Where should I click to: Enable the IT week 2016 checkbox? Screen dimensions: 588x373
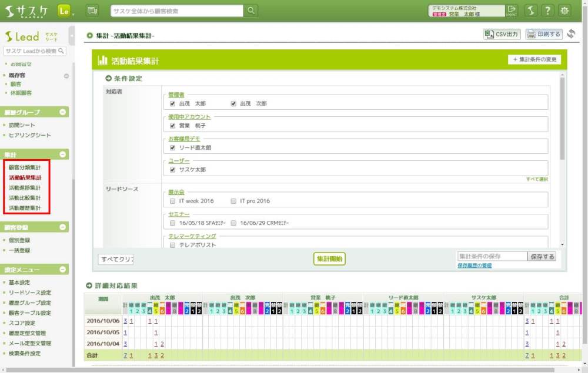[173, 201]
